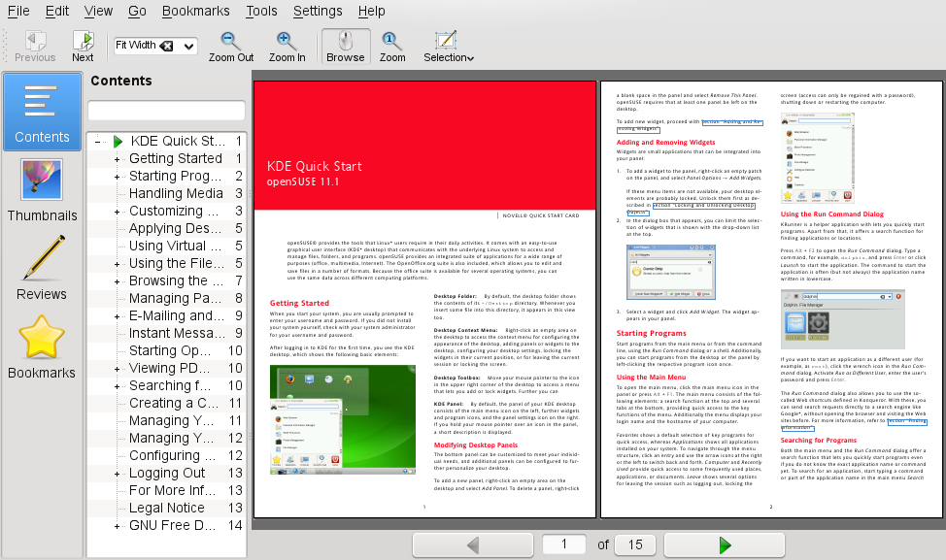
Task: Expand the GNU Free D tree entry
Action: pyautogui.click(x=118, y=526)
